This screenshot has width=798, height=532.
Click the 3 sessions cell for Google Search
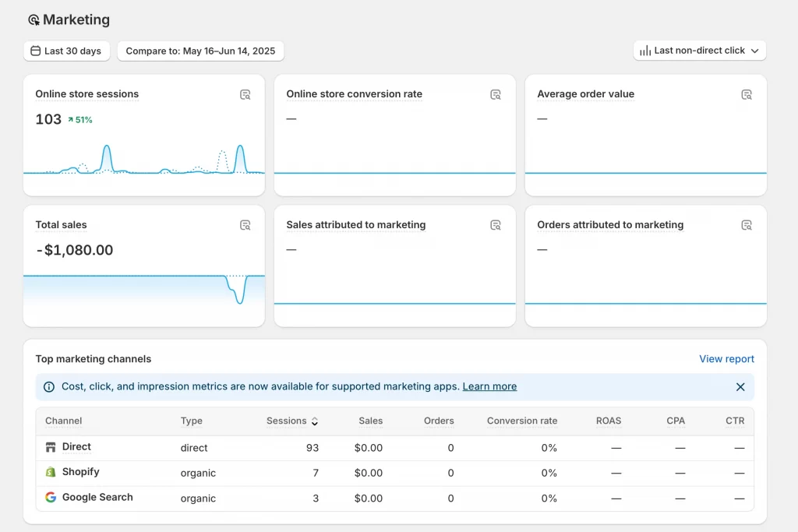pyautogui.click(x=316, y=499)
